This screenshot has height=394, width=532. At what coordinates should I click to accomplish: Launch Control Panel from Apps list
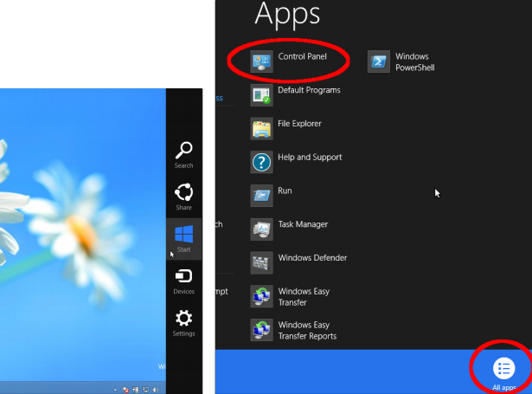coord(289,61)
